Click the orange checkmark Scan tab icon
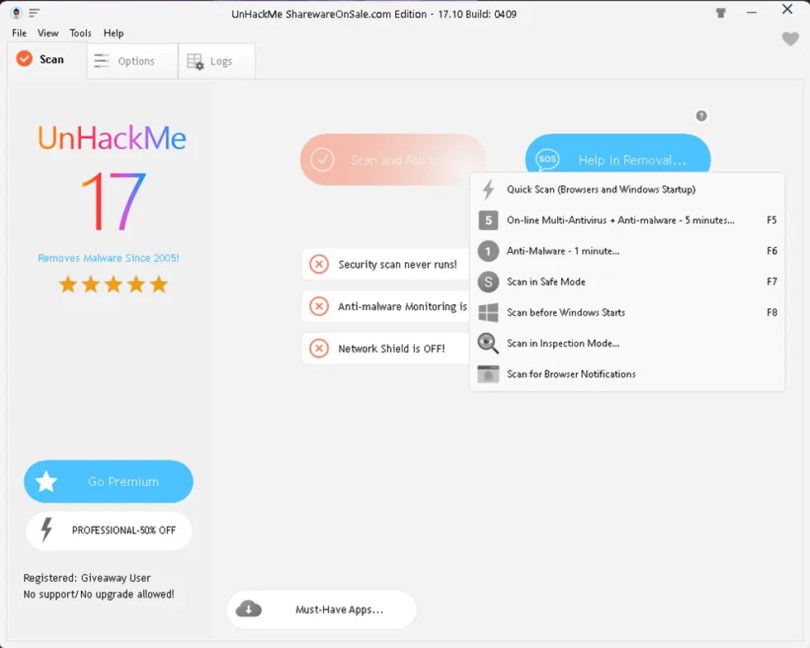Screen dimensions: 810x648 [x=24, y=59]
